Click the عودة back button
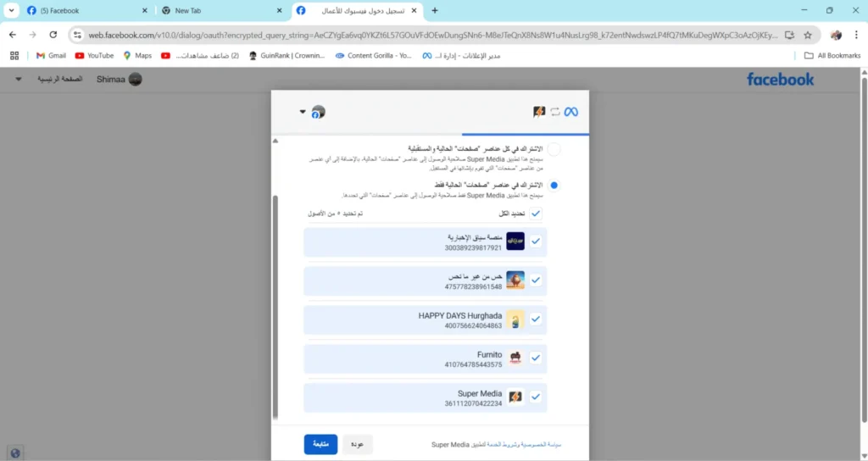The height and width of the screenshot is (461, 868). tap(357, 444)
